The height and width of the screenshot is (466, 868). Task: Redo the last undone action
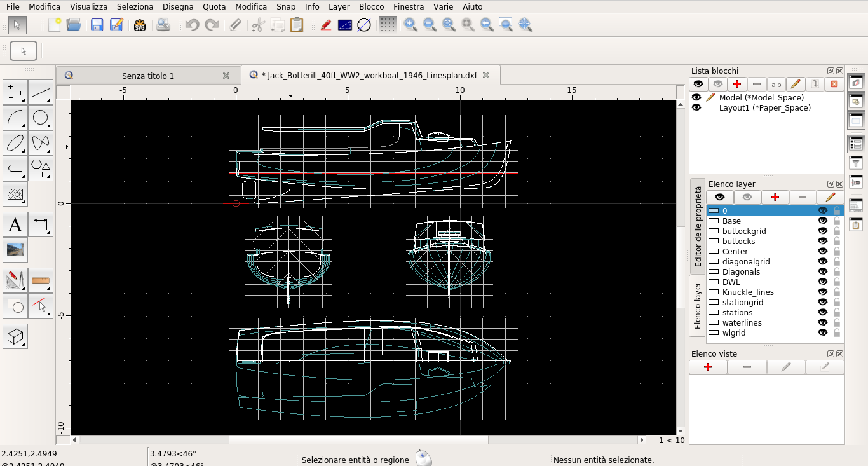[212, 25]
